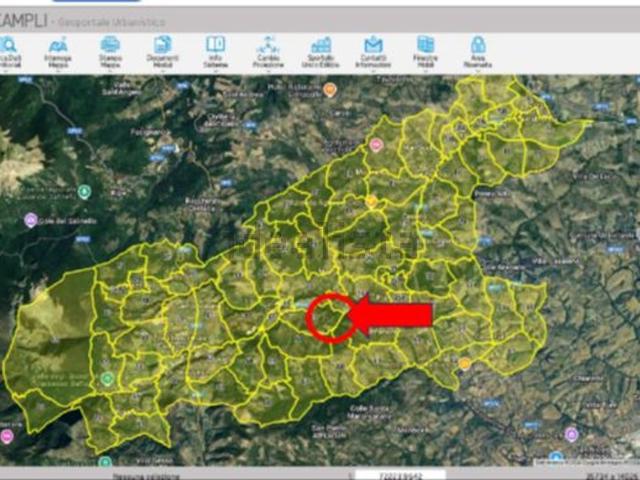
Task: Select the pink map marker at the northern boundary
Action: click(376, 145)
